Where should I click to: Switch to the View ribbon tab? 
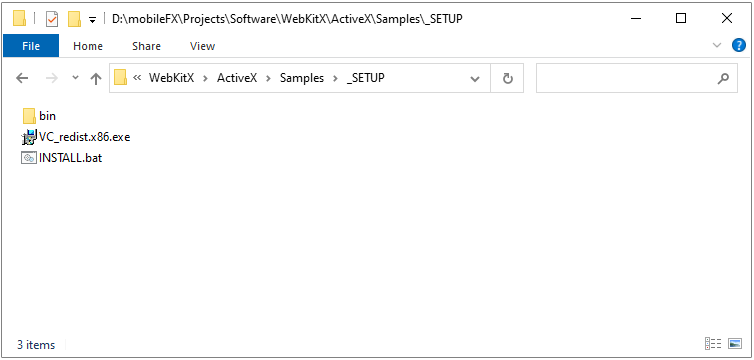click(x=202, y=46)
